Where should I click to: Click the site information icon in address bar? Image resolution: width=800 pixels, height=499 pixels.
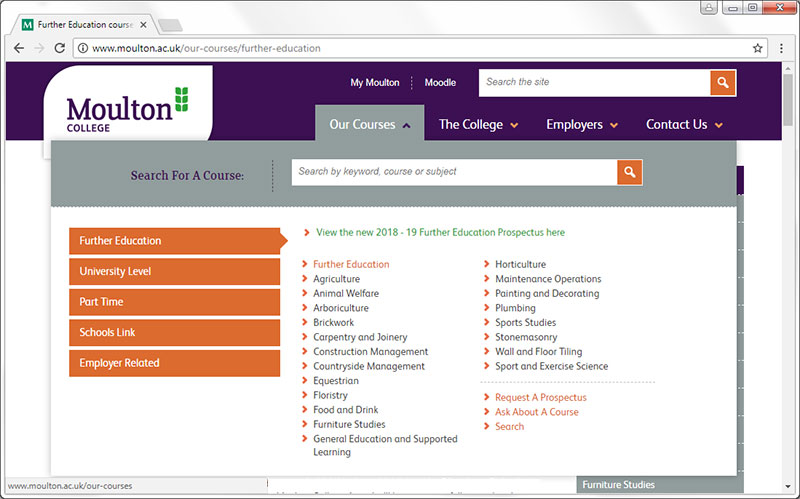click(83, 48)
